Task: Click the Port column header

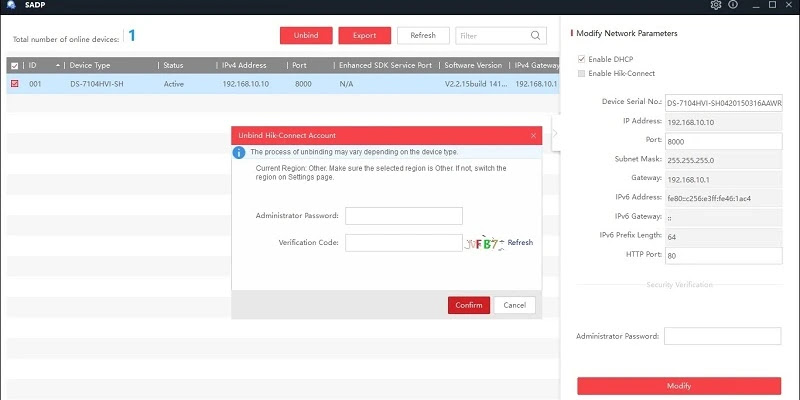Action: point(299,65)
